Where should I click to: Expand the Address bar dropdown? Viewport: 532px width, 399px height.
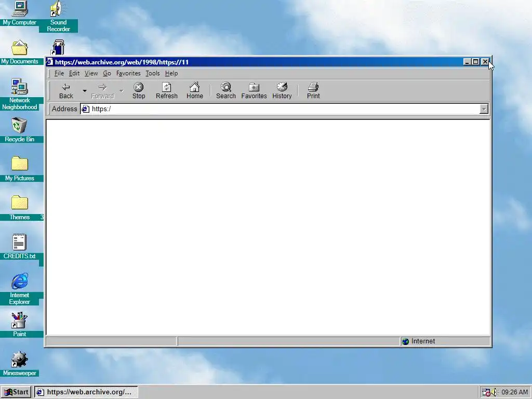pyautogui.click(x=484, y=109)
